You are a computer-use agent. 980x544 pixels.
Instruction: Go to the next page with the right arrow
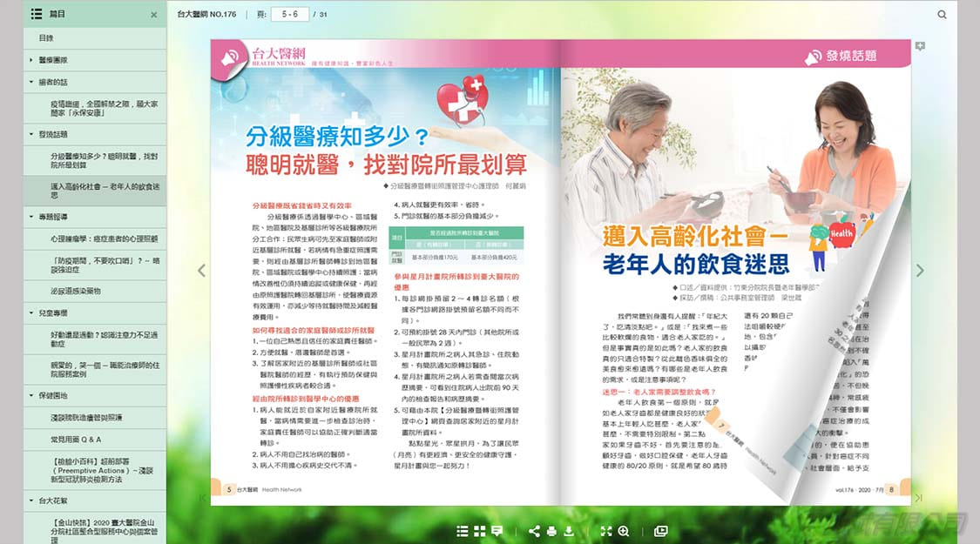[919, 271]
